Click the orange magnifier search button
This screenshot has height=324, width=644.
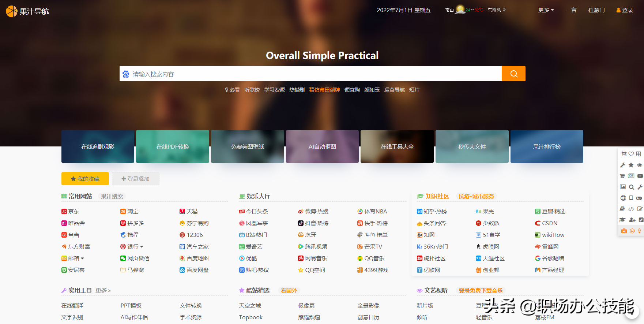pyautogui.click(x=513, y=74)
